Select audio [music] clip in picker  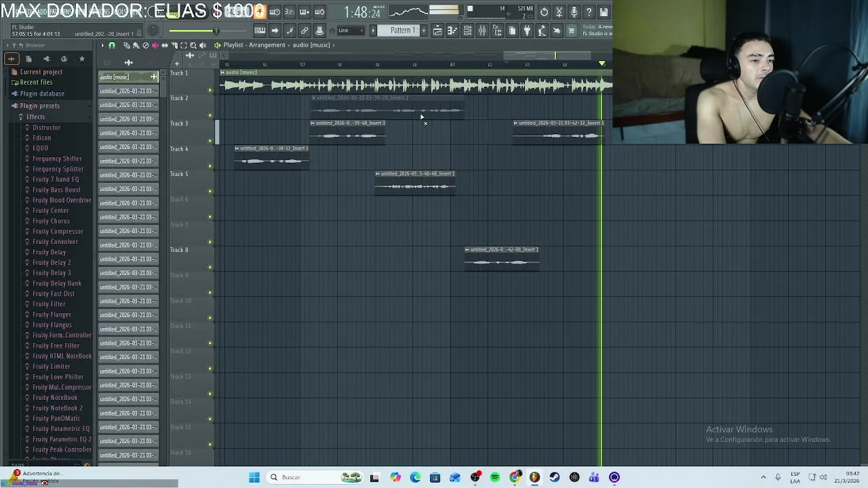128,77
